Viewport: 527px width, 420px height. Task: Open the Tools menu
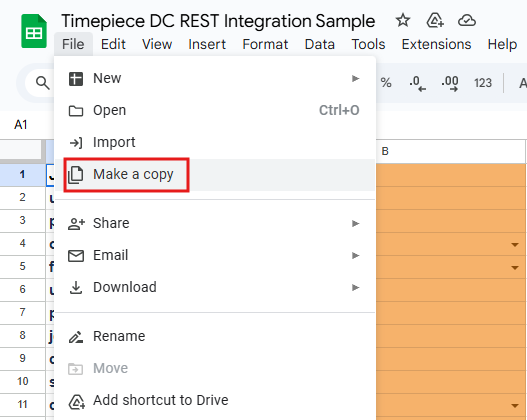(x=368, y=44)
